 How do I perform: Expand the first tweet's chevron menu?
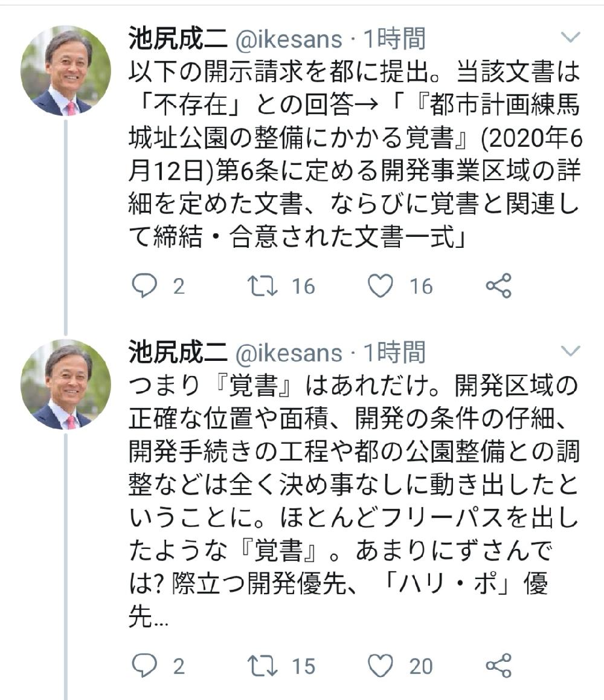coord(570,37)
